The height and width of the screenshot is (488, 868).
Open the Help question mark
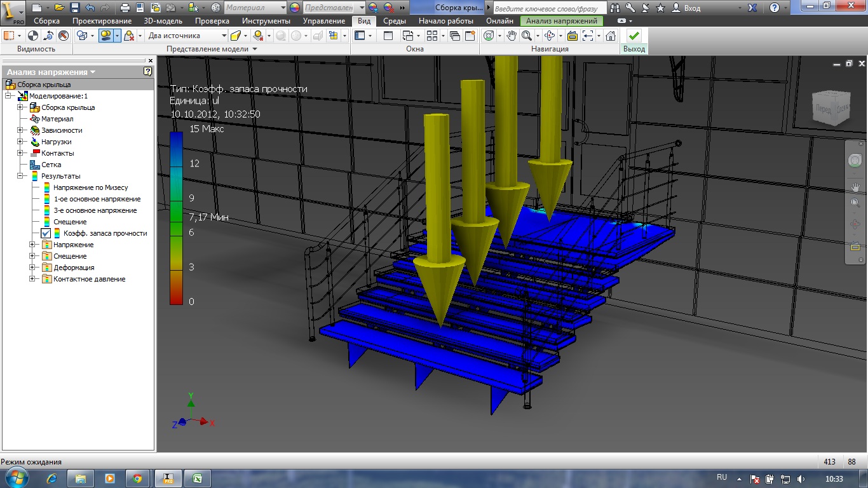(774, 8)
